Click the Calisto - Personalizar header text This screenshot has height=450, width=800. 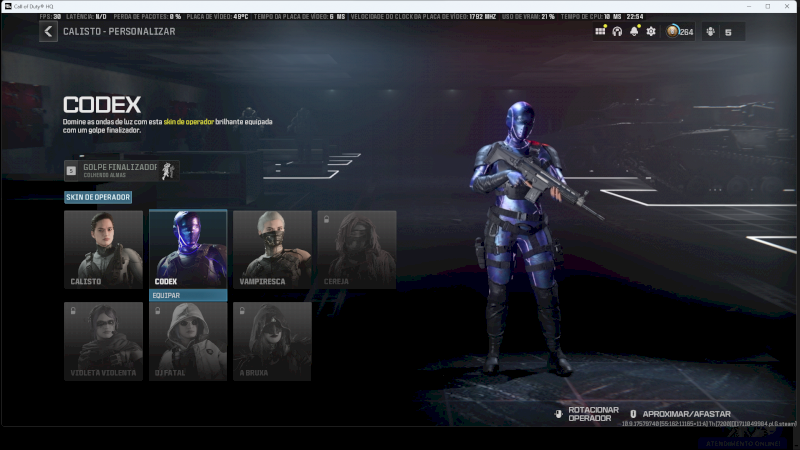pos(119,32)
